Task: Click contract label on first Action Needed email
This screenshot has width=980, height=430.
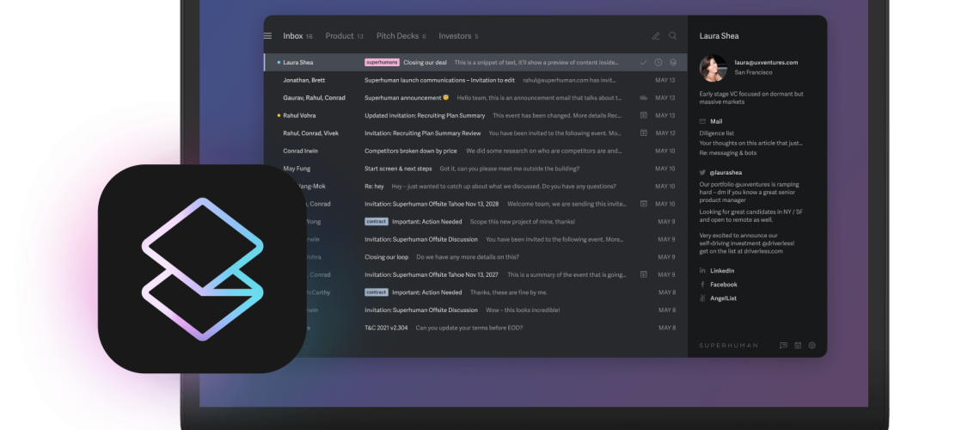Action: (x=377, y=222)
